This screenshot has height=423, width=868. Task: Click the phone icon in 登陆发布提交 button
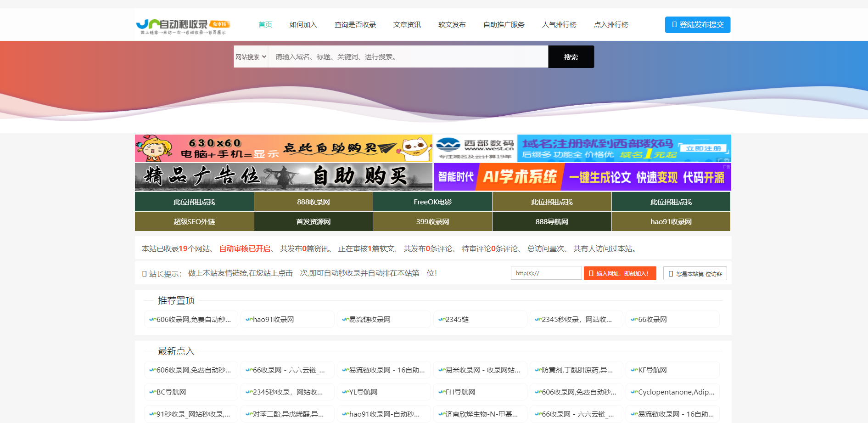tap(675, 24)
